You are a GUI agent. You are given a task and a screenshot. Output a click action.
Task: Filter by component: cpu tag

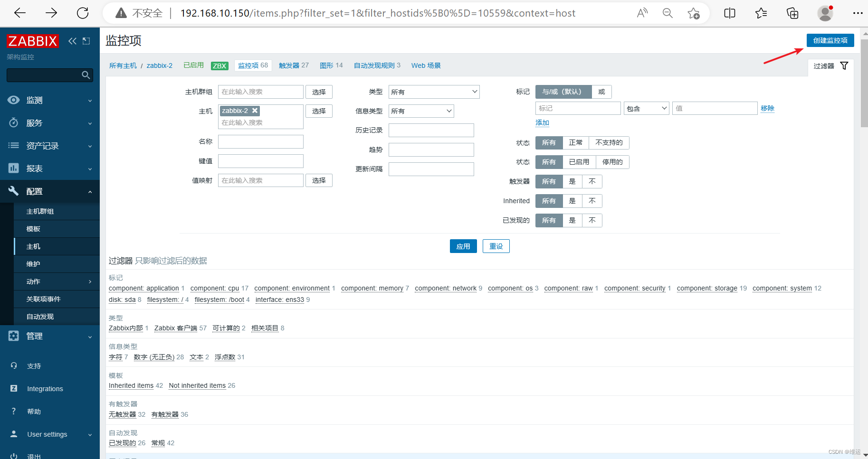point(215,288)
